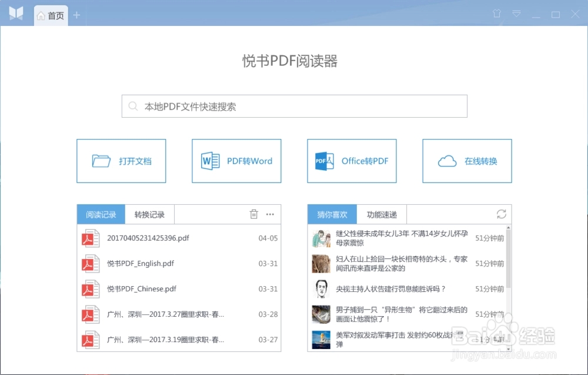Image resolution: width=588 pixels, height=375 pixels.
Task: Close the PDF reader window
Action: [x=575, y=14]
